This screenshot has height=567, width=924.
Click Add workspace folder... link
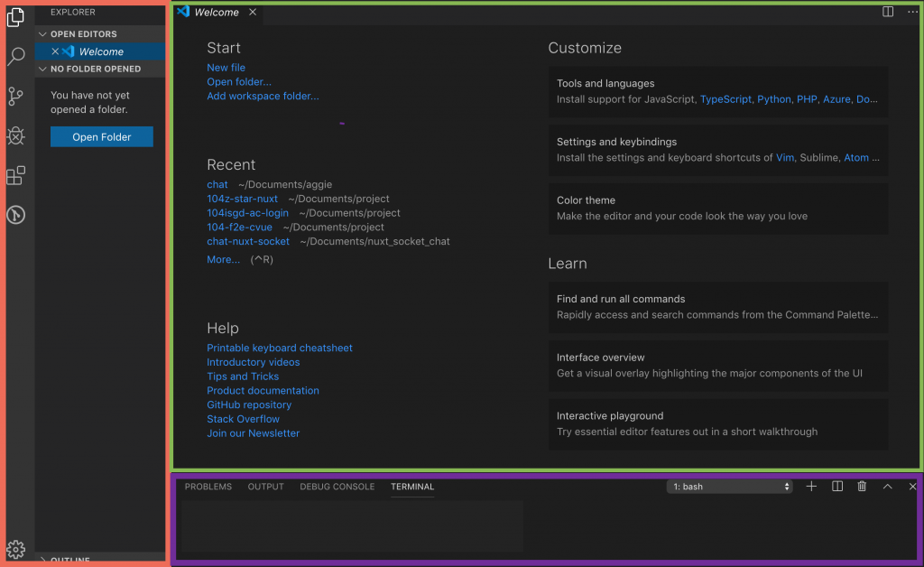pos(263,96)
